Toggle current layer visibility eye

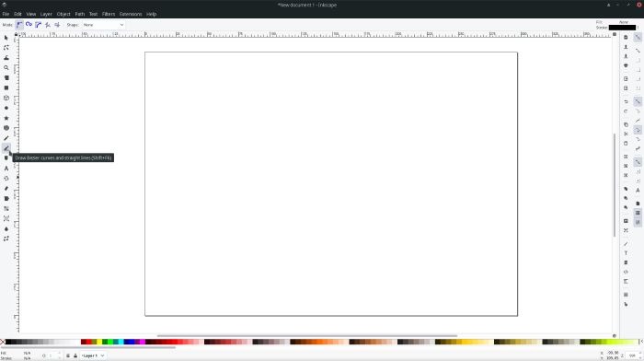tap(68, 355)
